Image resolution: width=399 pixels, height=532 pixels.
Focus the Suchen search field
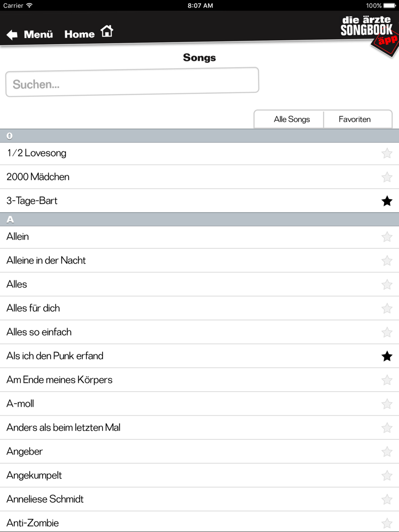pyautogui.click(x=132, y=83)
